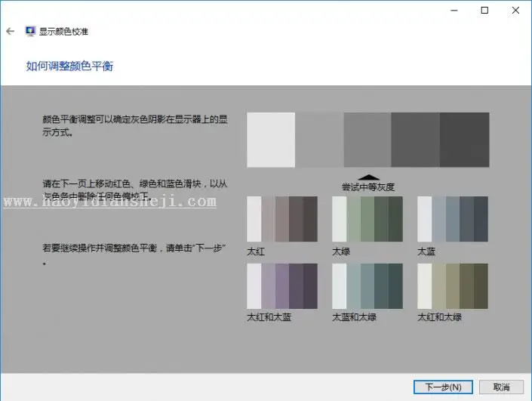Minimize the calibration window

(x=454, y=11)
